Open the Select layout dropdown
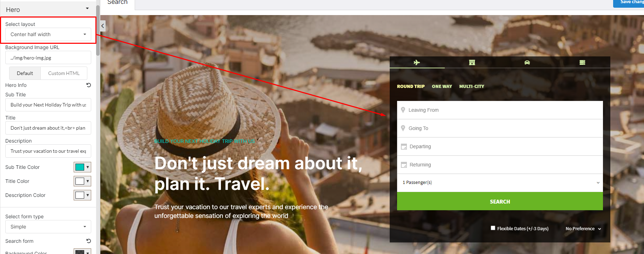644x254 pixels. click(48, 34)
